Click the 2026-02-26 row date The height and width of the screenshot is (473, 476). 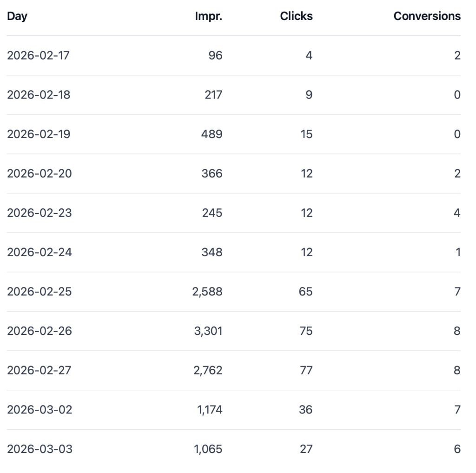tap(39, 331)
